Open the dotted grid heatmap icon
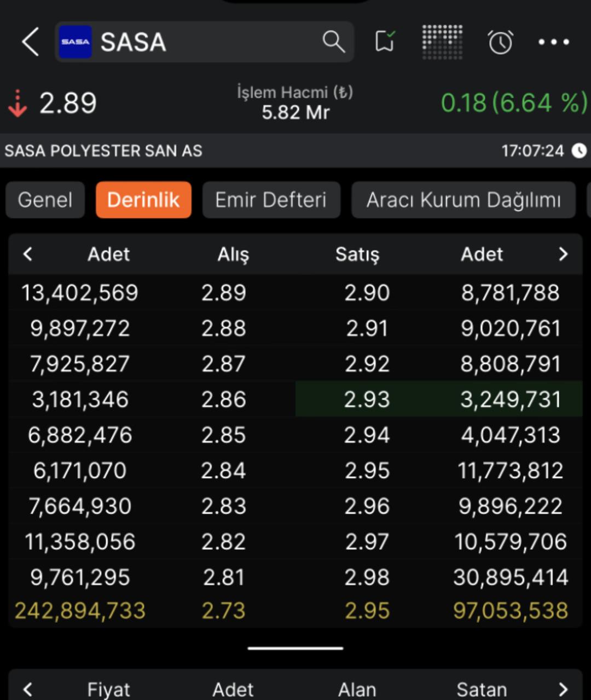Screen dimensions: 591x700 click(x=442, y=42)
